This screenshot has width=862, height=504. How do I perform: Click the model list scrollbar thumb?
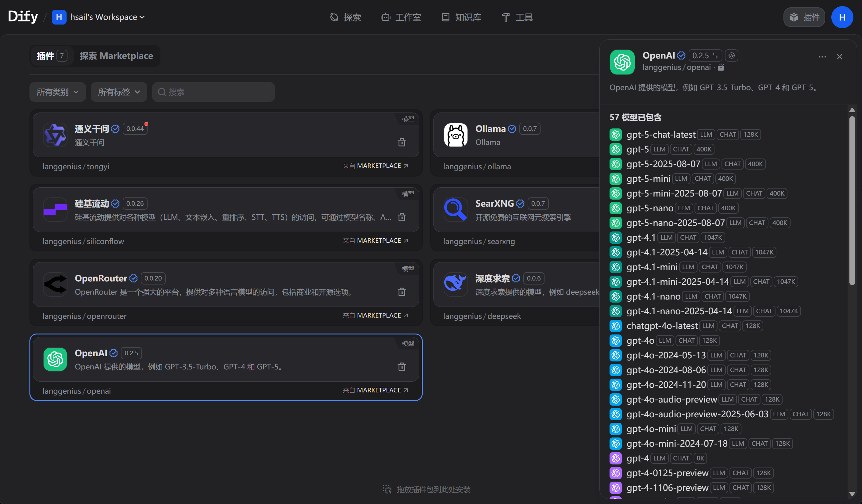click(x=852, y=200)
